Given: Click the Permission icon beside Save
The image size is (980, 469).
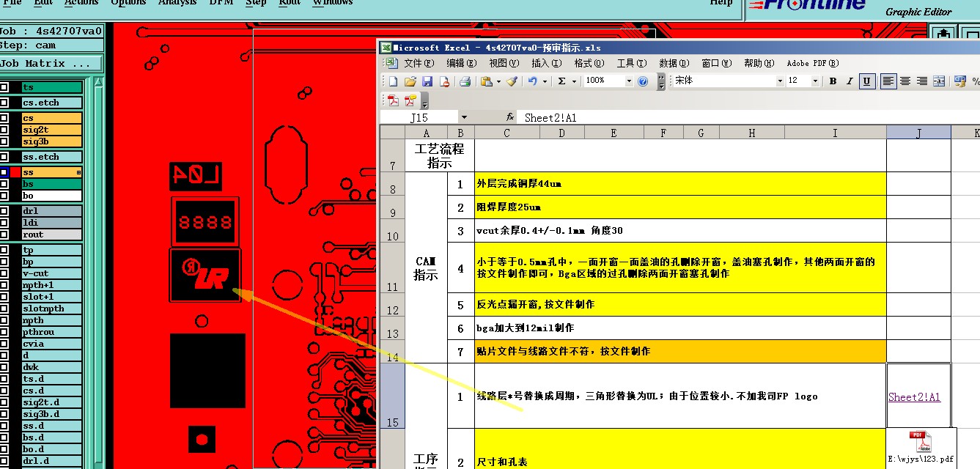Looking at the screenshot, I should point(443,81).
